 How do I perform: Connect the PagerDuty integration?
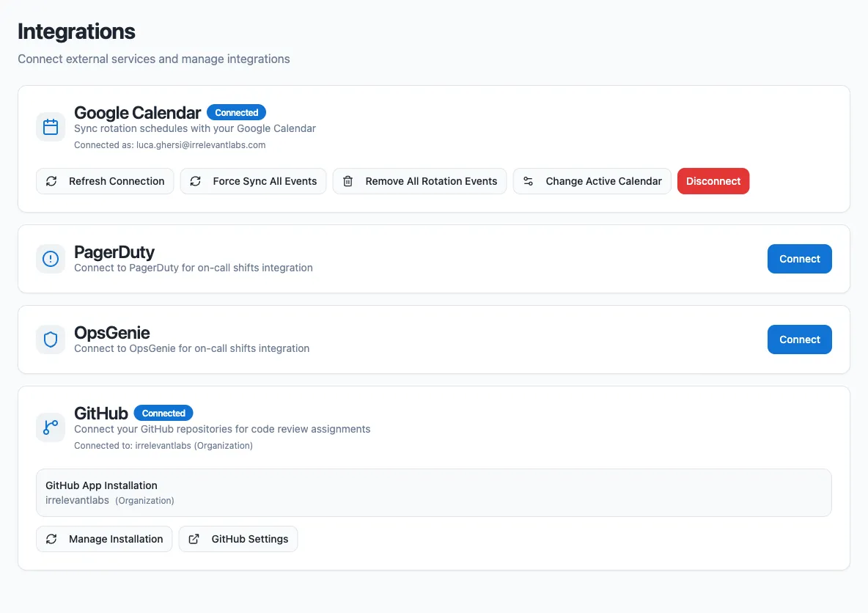(799, 259)
